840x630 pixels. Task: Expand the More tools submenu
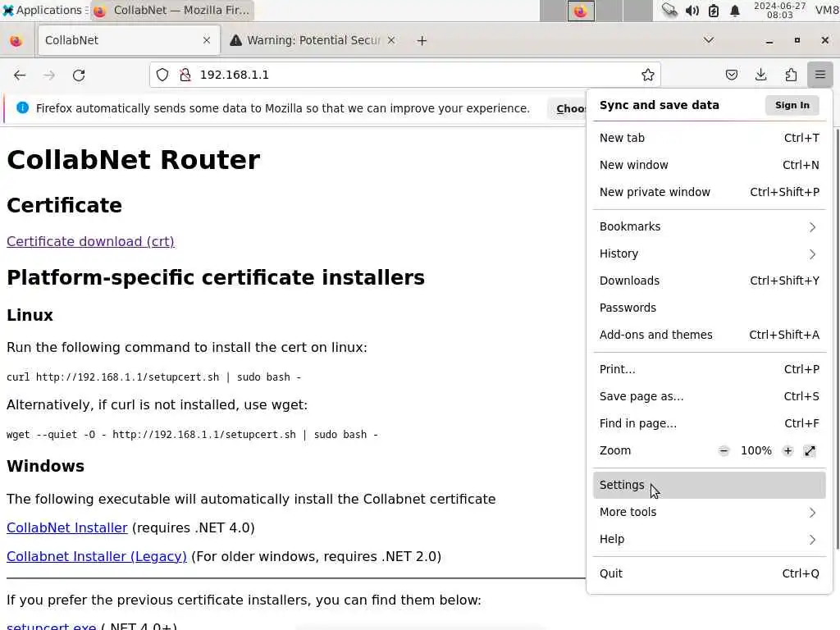tap(709, 512)
